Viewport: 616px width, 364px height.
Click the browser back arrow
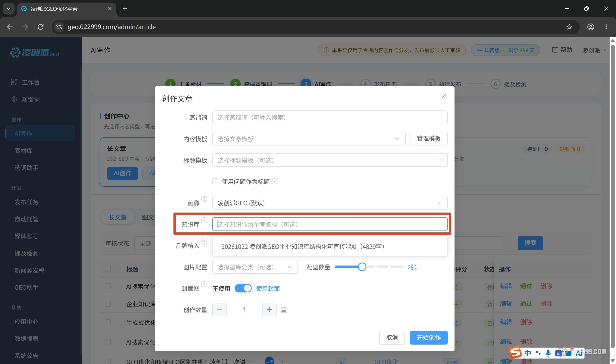pyautogui.click(x=10, y=27)
